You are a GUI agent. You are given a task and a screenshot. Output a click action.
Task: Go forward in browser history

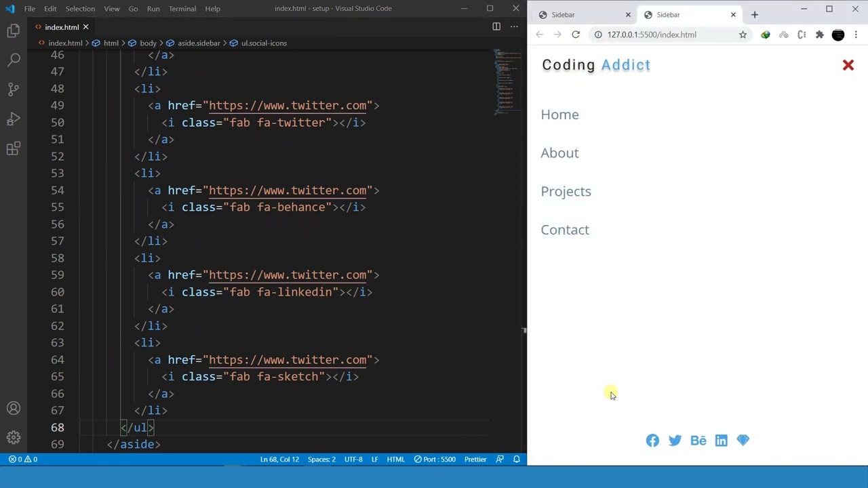coord(557,35)
